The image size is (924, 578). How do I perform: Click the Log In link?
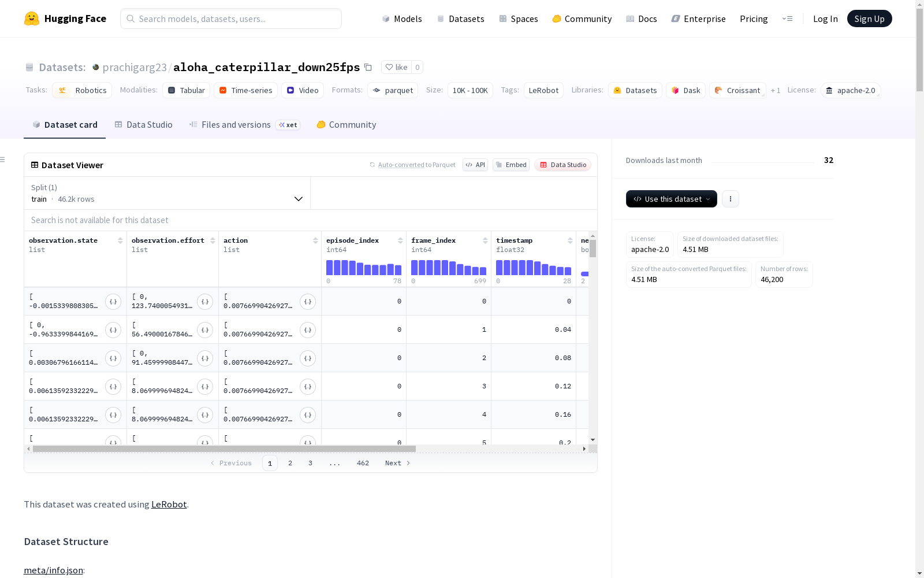tap(825, 18)
